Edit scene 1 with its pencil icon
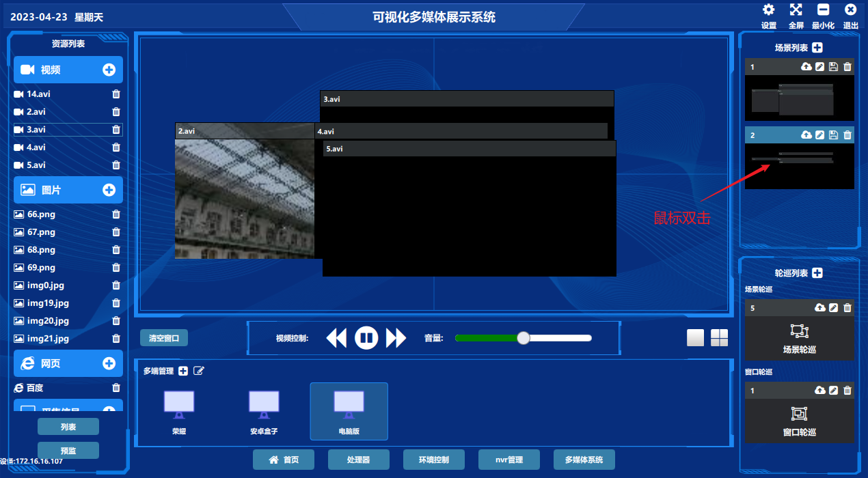The height and width of the screenshot is (478, 868). pos(820,67)
